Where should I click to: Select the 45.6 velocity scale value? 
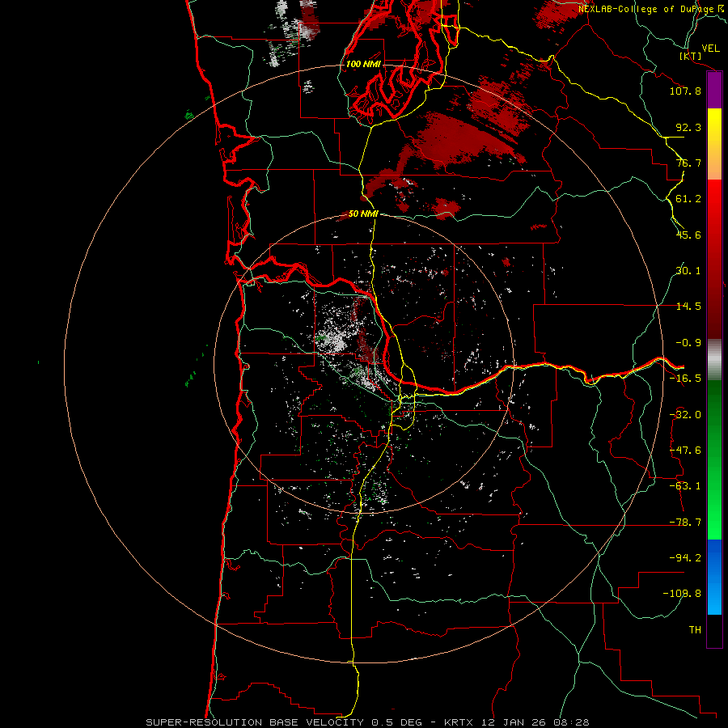pos(688,235)
